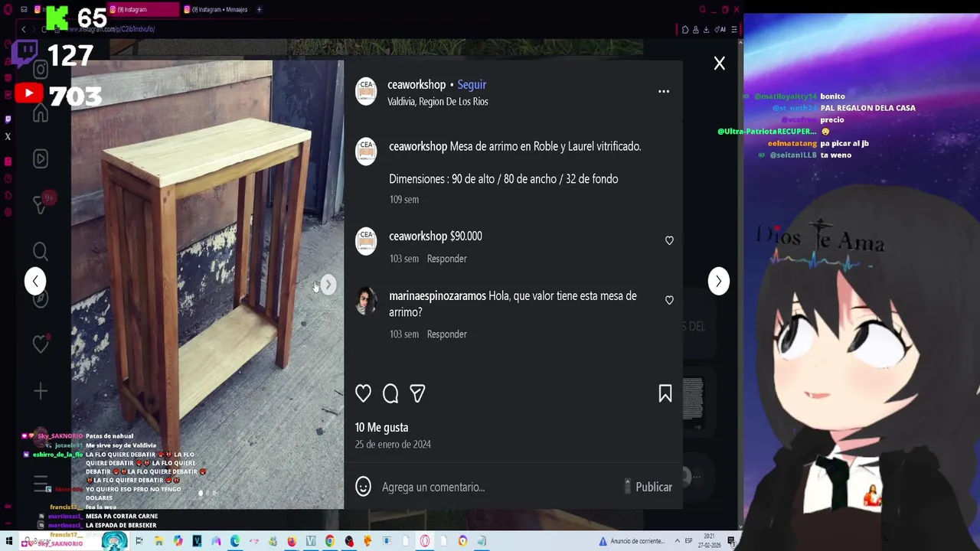Open Instagram Search in sidebar

(x=41, y=251)
